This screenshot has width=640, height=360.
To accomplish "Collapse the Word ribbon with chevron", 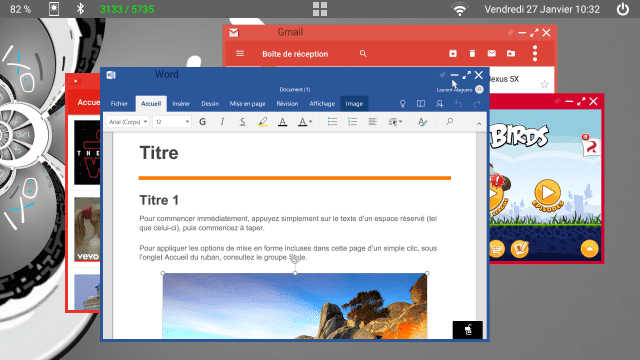I will tap(479, 124).
